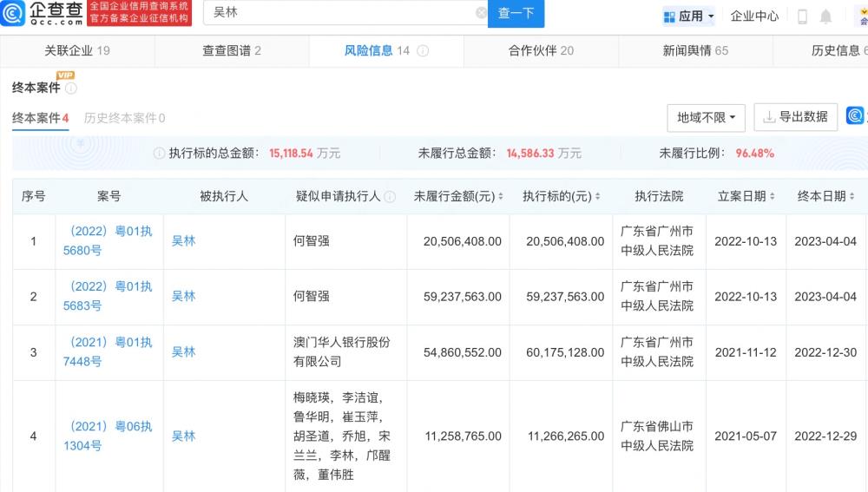Click info icon beside 风险信息 tab
Viewport: 868px width, 492px height.
click(x=423, y=51)
